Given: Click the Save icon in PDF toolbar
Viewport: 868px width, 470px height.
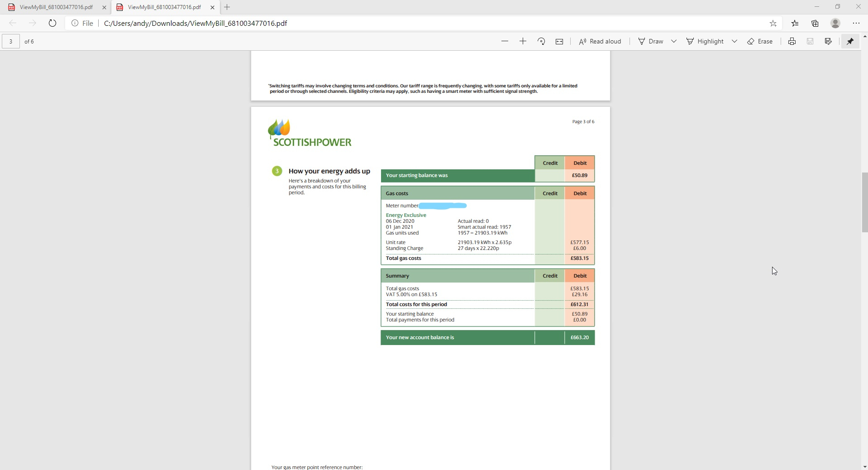Looking at the screenshot, I should (x=810, y=41).
